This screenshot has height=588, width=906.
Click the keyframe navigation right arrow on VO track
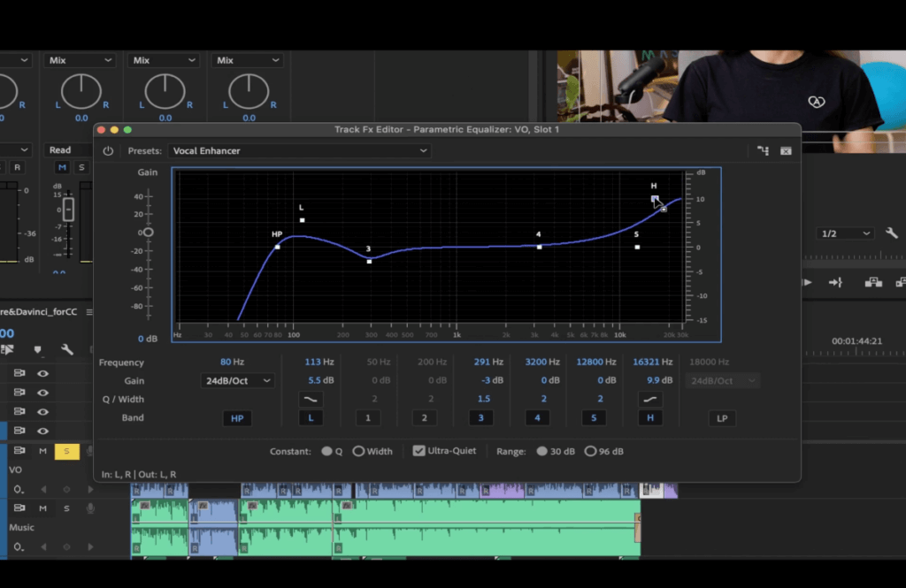pos(91,489)
